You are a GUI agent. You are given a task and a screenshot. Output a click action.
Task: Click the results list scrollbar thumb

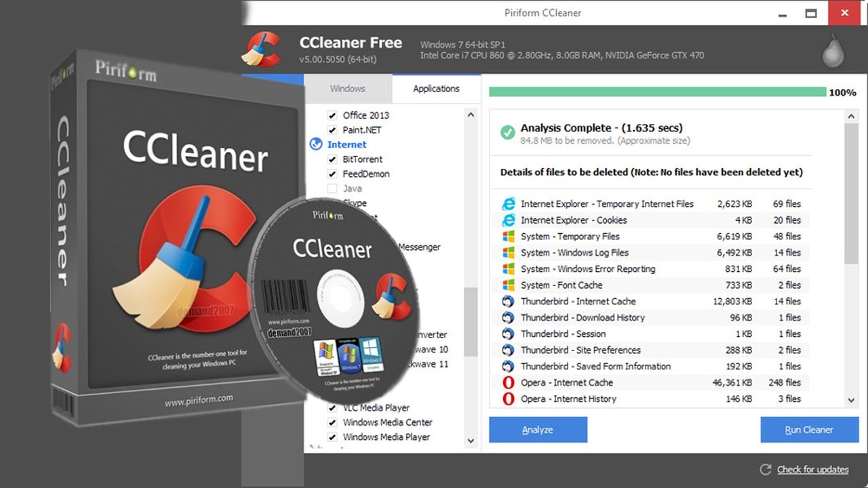click(x=852, y=193)
